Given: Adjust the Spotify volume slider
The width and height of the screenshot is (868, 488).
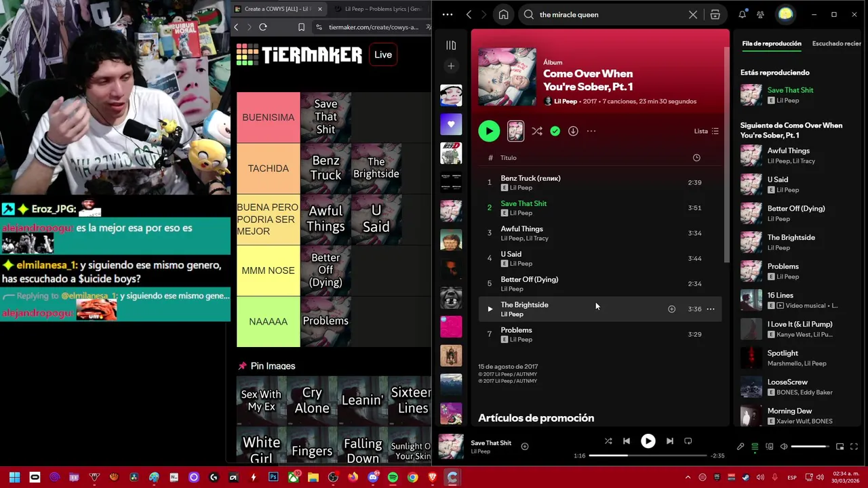Looking at the screenshot, I should [810, 447].
